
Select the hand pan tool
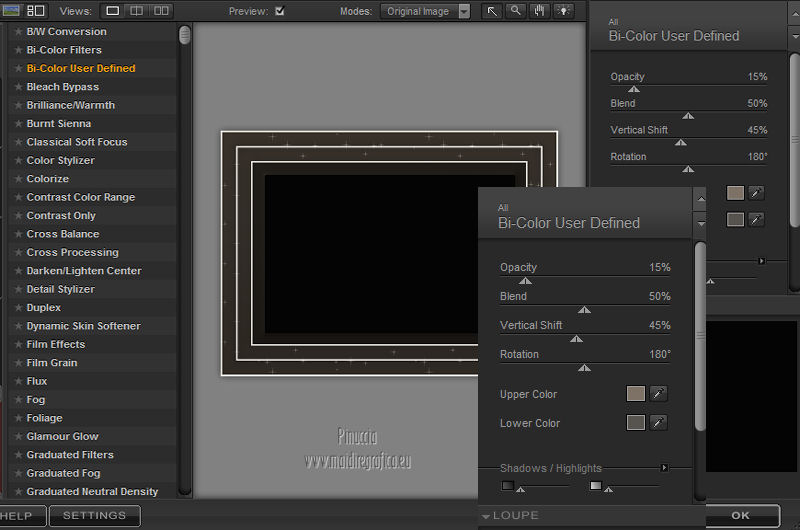pyautogui.click(x=540, y=11)
